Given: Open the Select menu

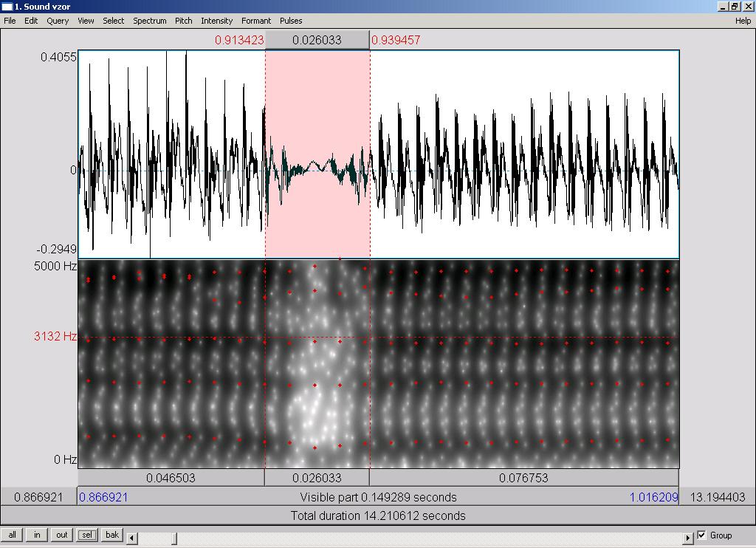Looking at the screenshot, I should point(113,21).
